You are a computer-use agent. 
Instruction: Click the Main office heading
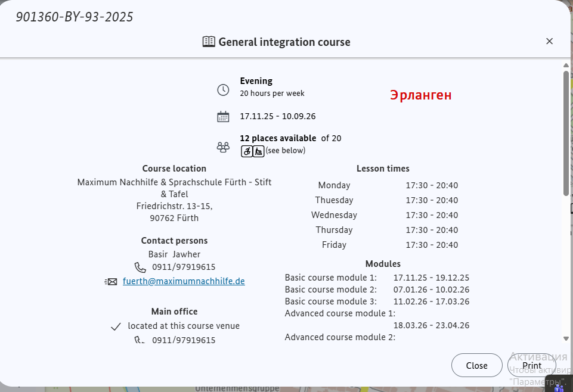click(174, 312)
